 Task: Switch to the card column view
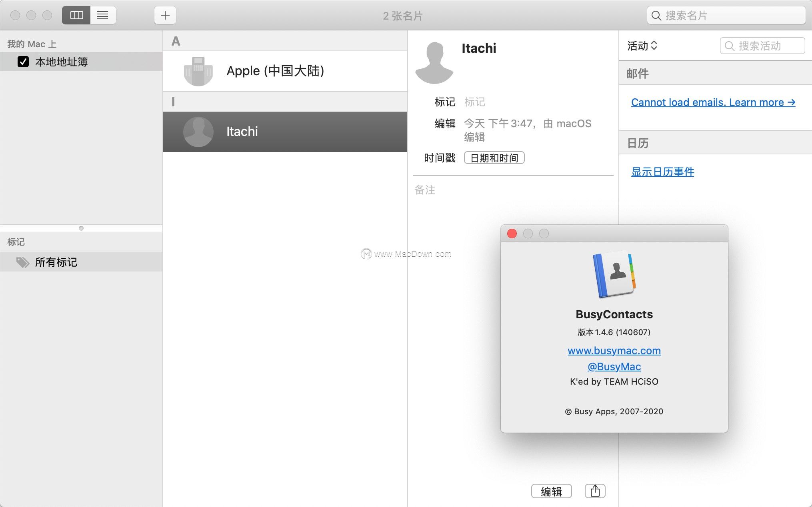[x=76, y=15]
